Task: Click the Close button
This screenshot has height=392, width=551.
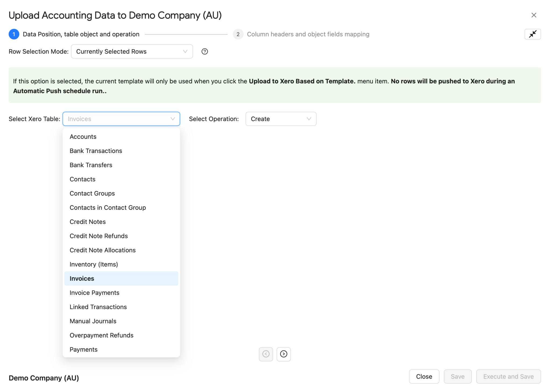Action: 424,376
